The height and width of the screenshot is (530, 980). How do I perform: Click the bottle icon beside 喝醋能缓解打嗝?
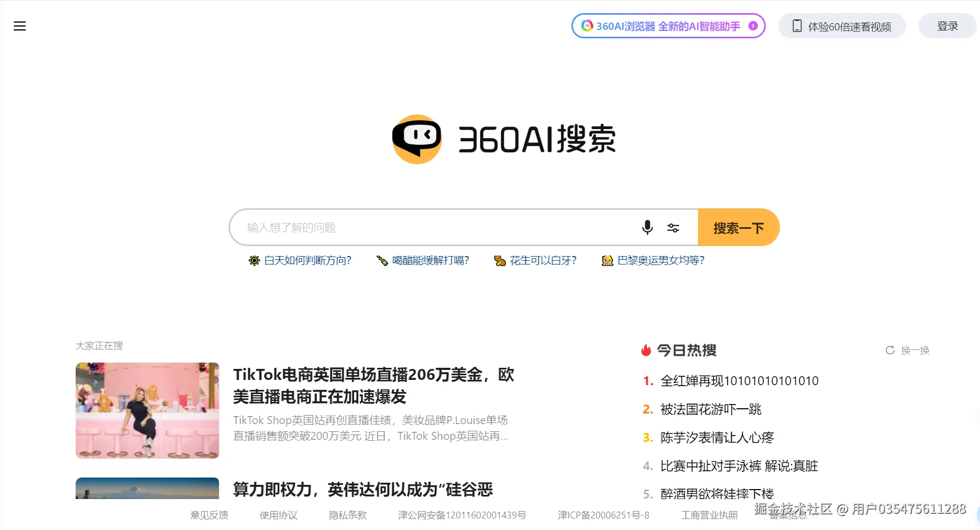[x=382, y=260]
